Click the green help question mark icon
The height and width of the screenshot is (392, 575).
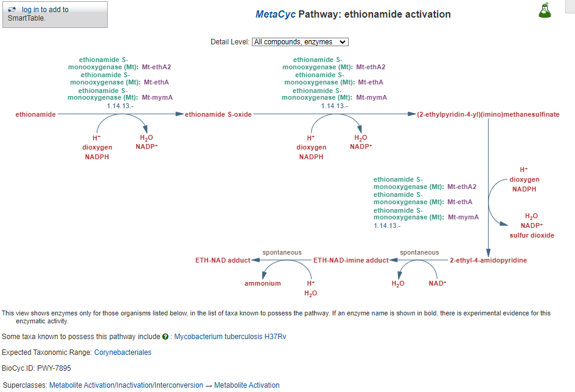coord(166,337)
